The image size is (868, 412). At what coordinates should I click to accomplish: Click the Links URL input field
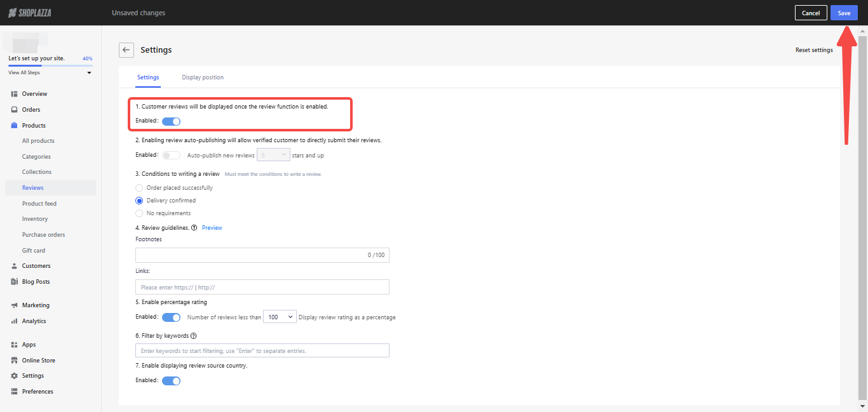click(262, 287)
